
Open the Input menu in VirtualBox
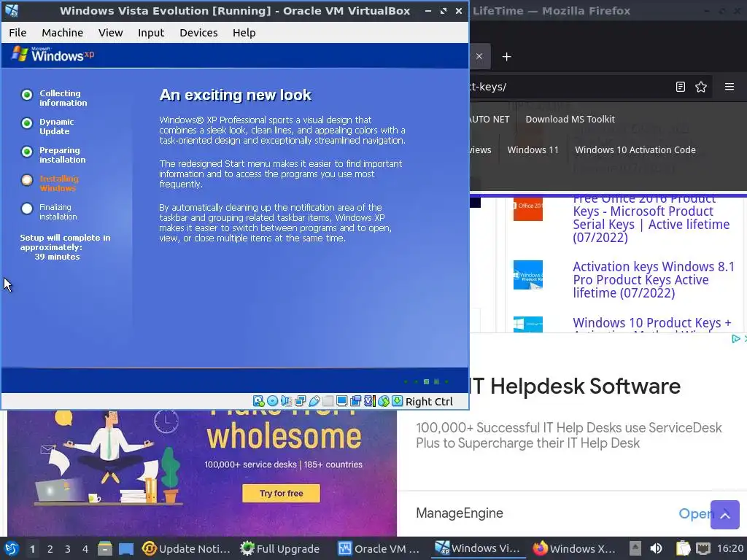pyautogui.click(x=151, y=33)
